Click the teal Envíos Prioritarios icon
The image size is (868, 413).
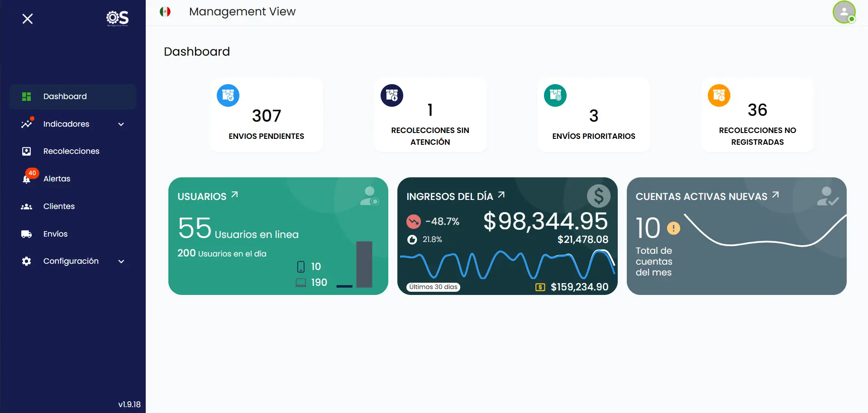pos(555,95)
